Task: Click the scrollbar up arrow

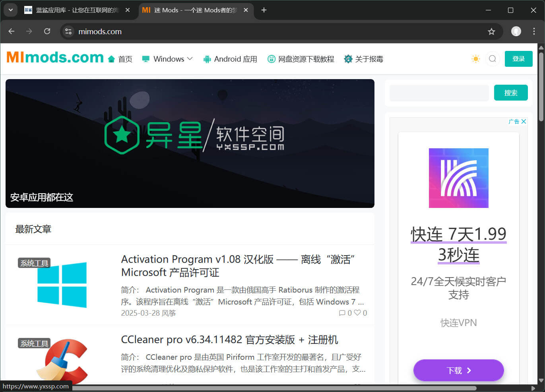Action: pyautogui.click(x=541, y=47)
